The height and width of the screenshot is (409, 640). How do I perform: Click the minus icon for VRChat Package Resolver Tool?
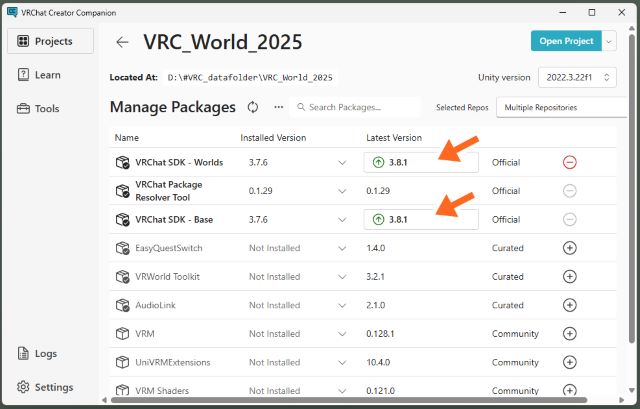(x=569, y=191)
